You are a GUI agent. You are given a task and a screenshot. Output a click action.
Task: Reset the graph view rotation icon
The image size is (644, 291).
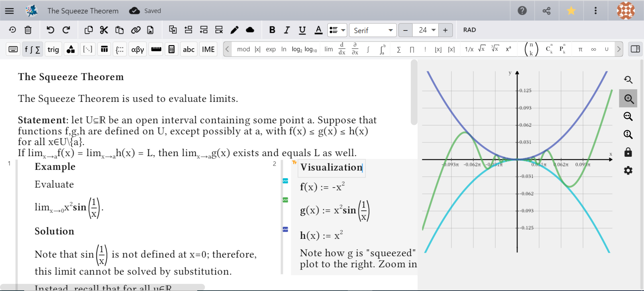[x=628, y=80]
